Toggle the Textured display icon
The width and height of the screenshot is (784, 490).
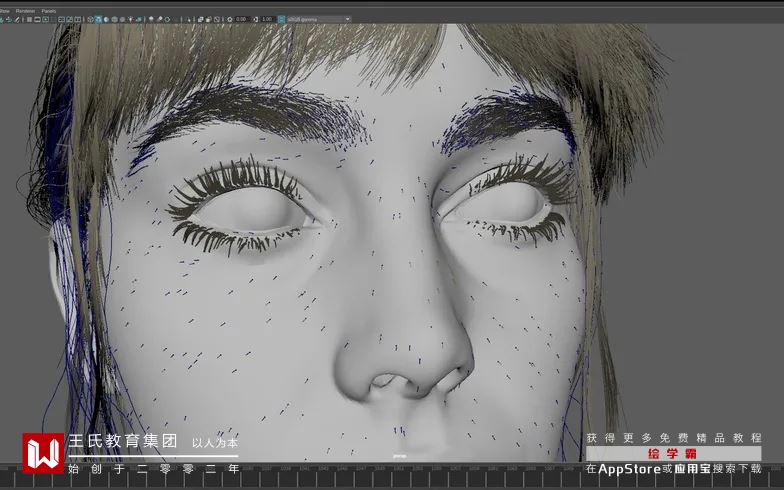click(x=122, y=20)
